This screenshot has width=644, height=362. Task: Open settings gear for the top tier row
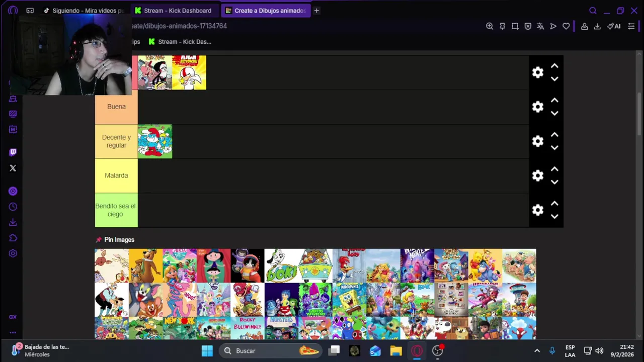point(538,72)
